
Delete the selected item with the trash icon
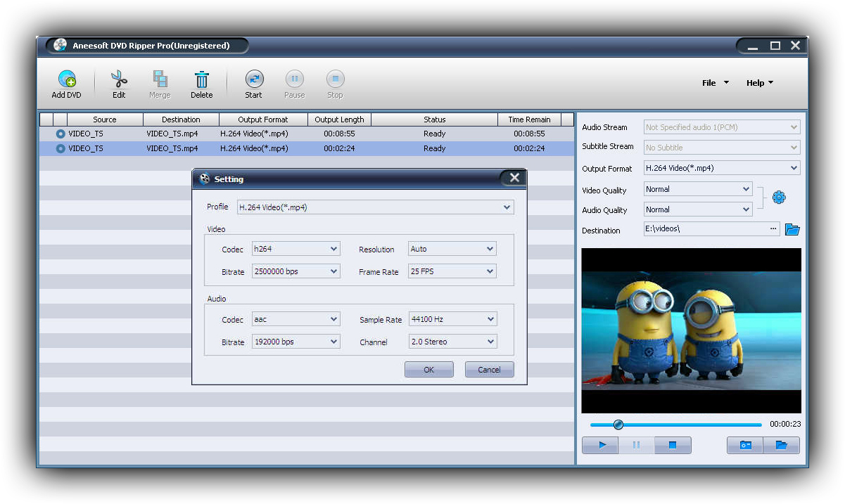tap(201, 79)
